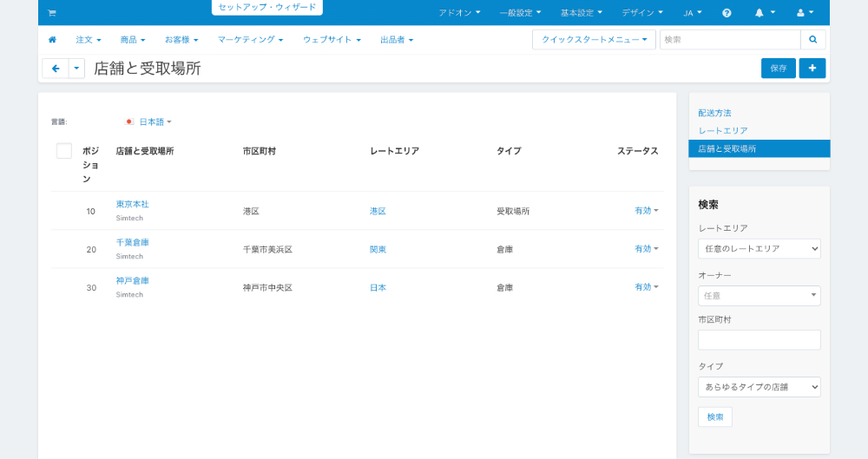Toggle the select-all checkbox in table header
The image size is (868, 459).
pos(64,151)
